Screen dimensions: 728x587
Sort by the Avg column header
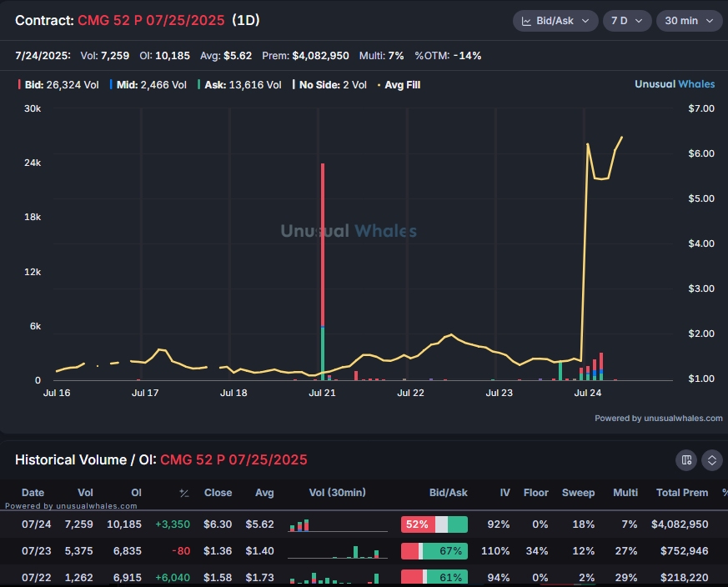tap(264, 493)
